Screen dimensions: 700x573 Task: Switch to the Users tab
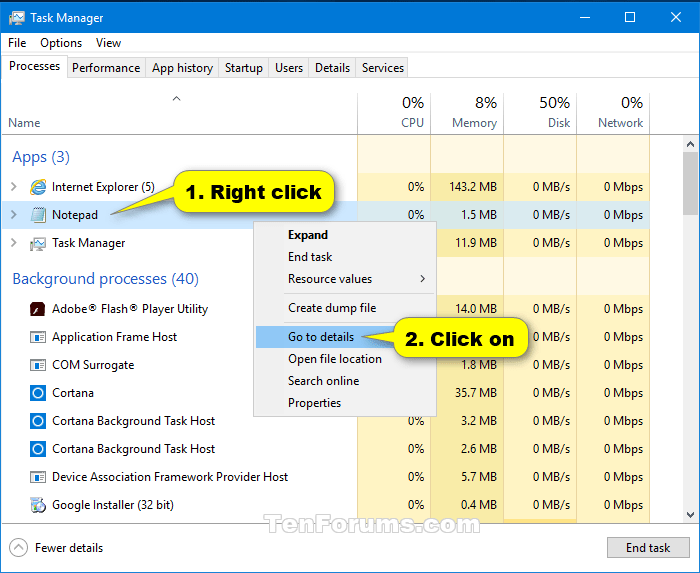(289, 68)
